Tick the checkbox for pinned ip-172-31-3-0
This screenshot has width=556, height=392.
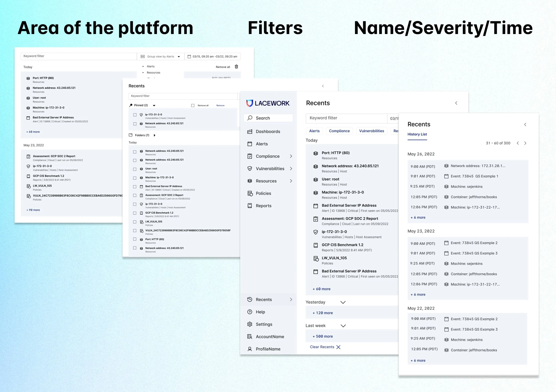coord(135,115)
